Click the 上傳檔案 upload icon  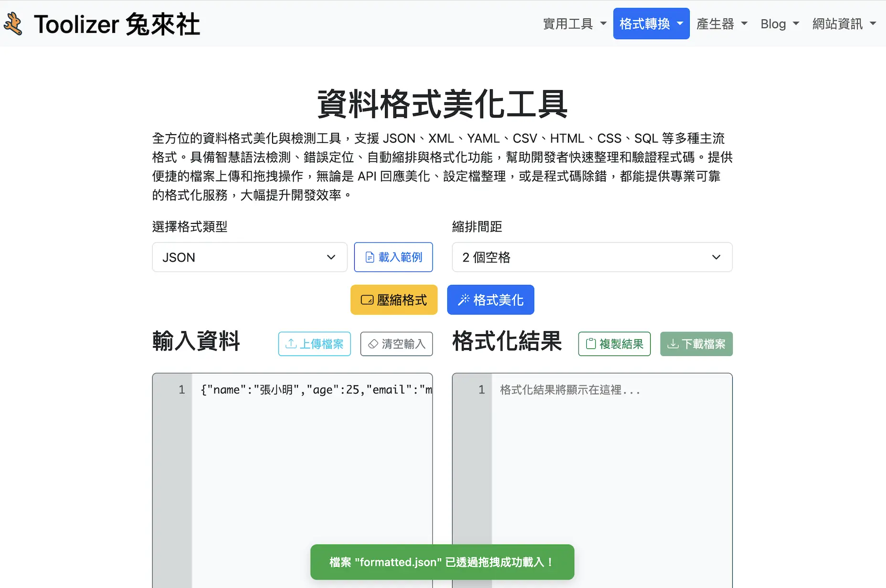click(291, 344)
